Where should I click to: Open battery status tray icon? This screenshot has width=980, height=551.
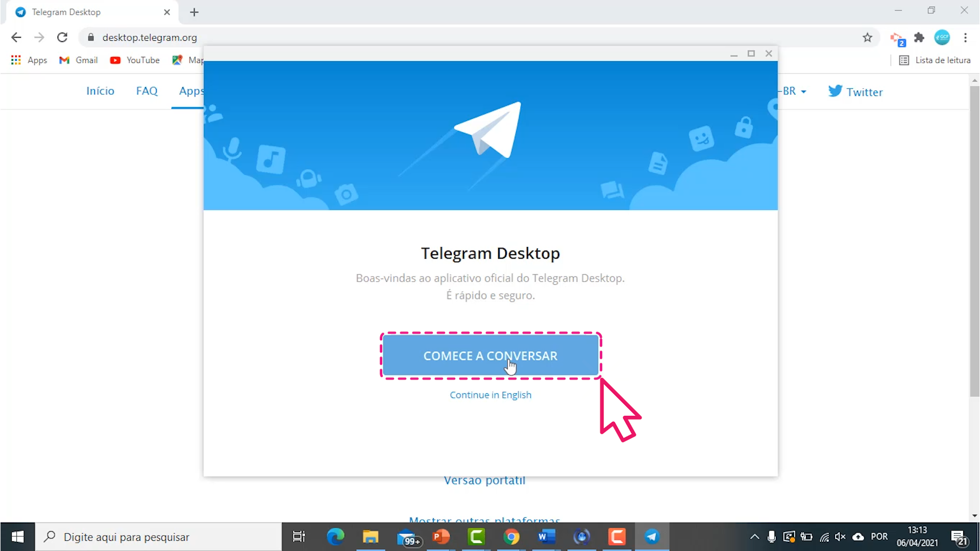(x=806, y=537)
